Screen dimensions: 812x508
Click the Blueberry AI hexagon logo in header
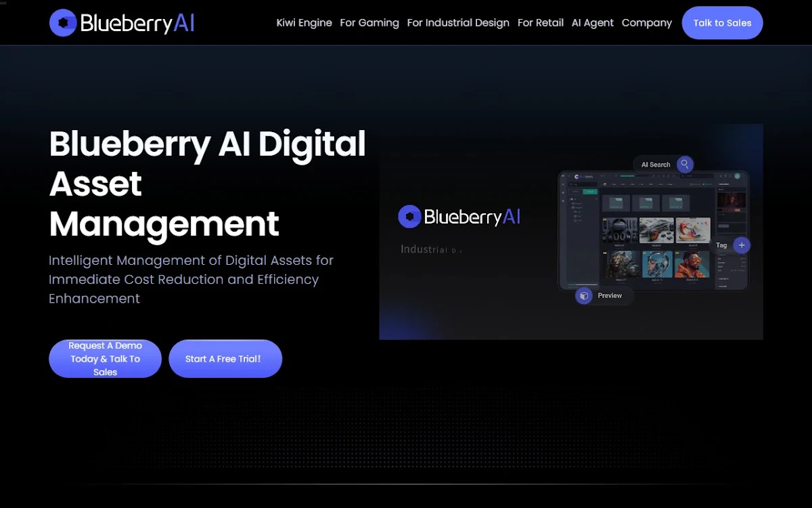(63, 23)
